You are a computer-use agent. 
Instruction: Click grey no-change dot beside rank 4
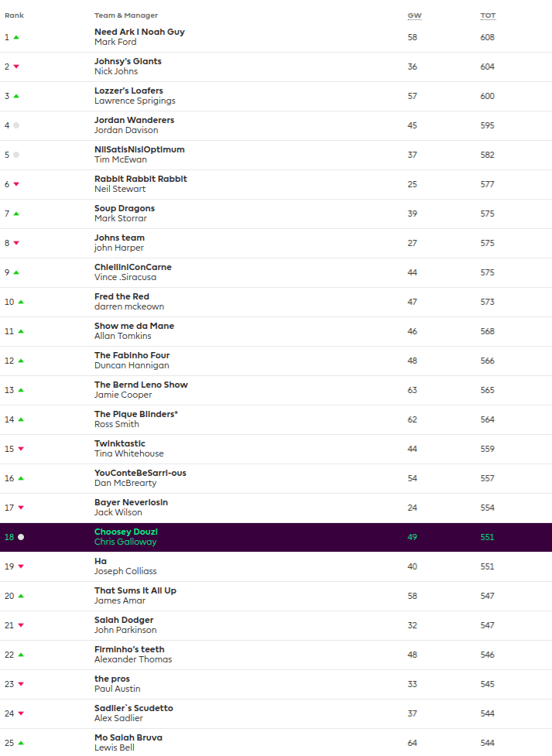tap(16, 125)
